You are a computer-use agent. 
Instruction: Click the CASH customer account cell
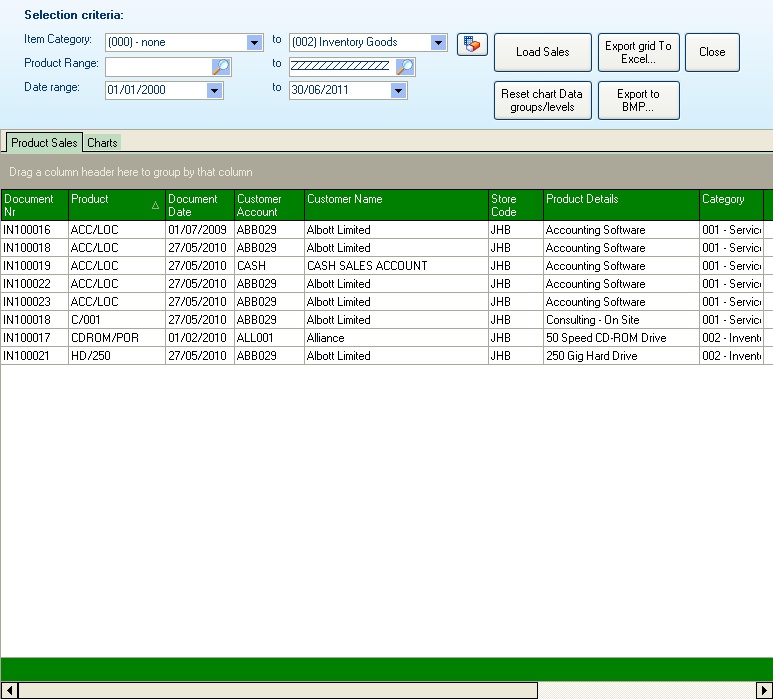point(269,266)
